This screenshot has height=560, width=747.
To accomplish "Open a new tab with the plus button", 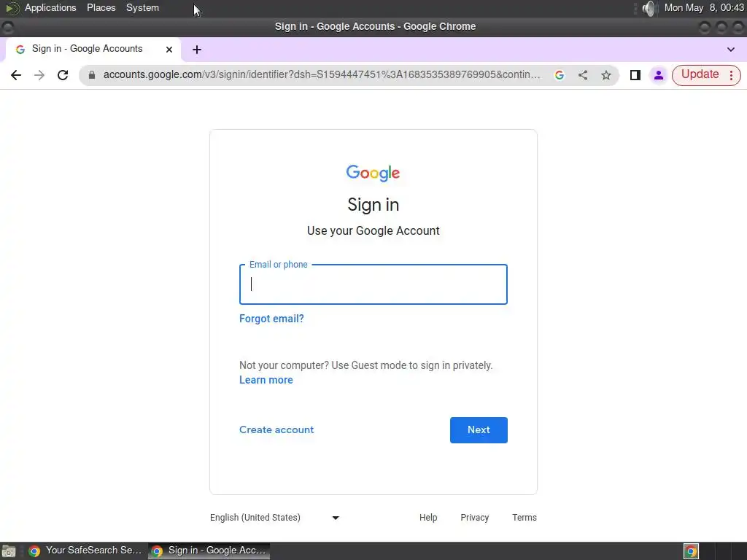I will coord(197,50).
